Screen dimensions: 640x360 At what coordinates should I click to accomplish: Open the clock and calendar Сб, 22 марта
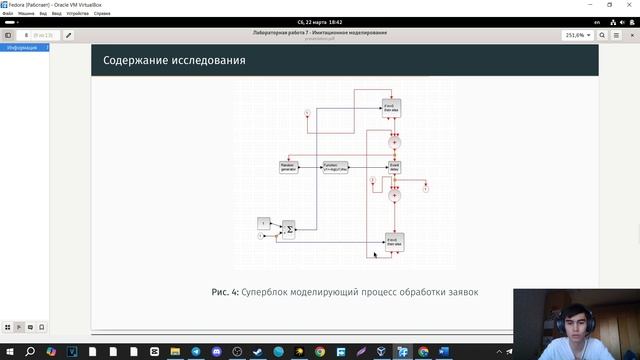pos(320,22)
